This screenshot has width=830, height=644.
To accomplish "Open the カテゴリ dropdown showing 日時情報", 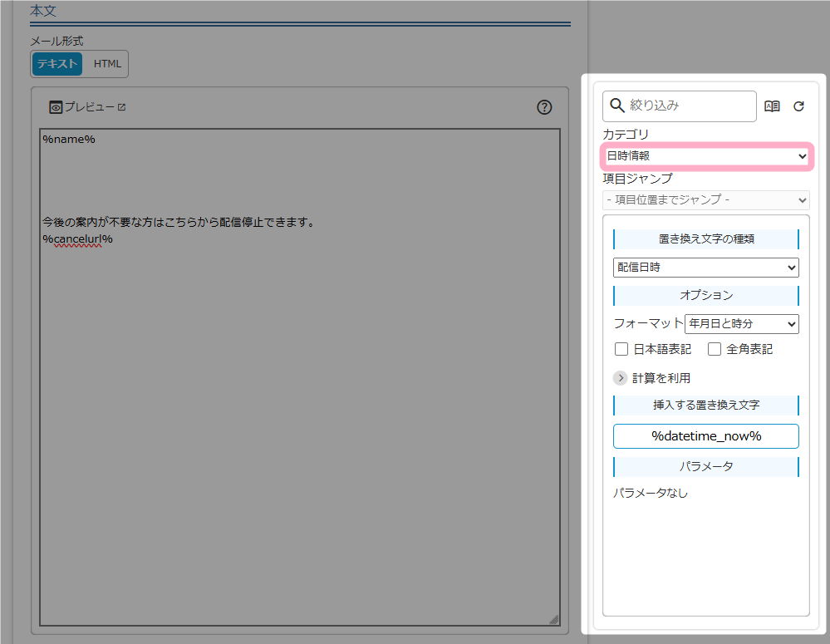I will click(x=706, y=156).
